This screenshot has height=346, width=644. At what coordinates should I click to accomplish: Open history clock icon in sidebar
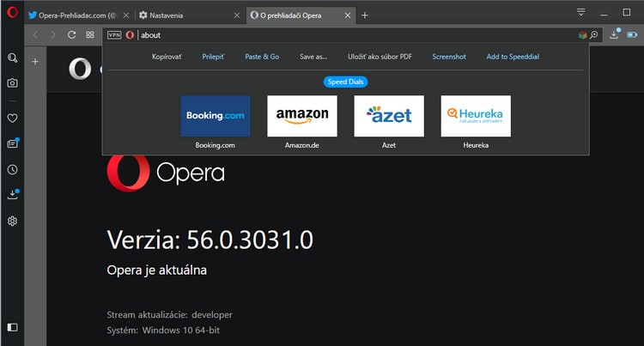pos(12,169)
